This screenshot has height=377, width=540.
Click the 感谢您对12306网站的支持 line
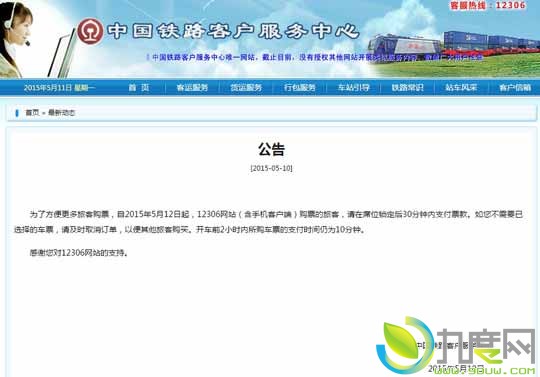(79, 253)
